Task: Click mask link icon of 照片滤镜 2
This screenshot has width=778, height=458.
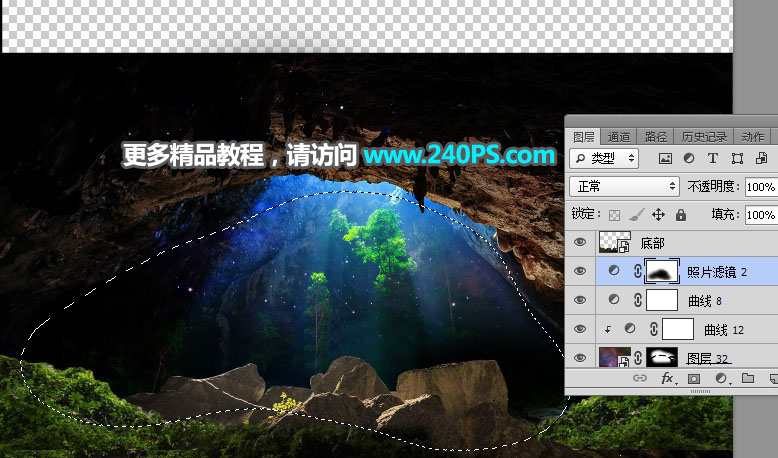Action: 638,271
